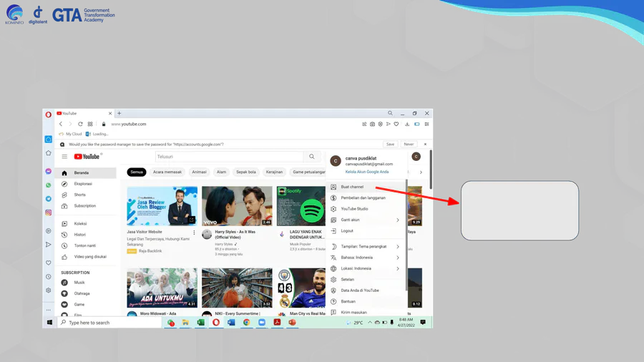Viewport: 644px width, 362px height.
Task: Open Instagram in the Opera sidebar
Action: click(x=49, y=212)
